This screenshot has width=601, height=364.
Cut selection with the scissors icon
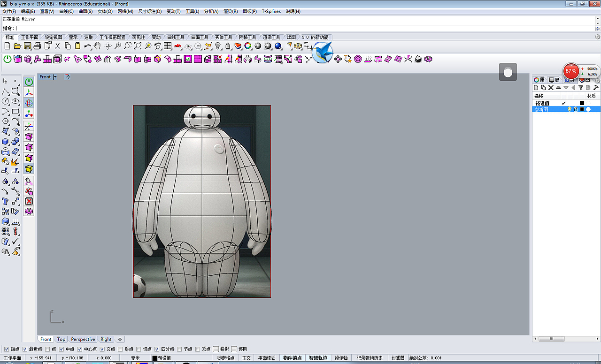(58, 46)
